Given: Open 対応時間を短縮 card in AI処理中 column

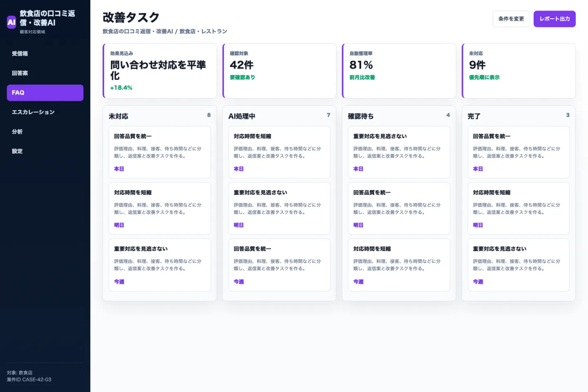Looking at the screenshot, I should (x=279, y=152).
